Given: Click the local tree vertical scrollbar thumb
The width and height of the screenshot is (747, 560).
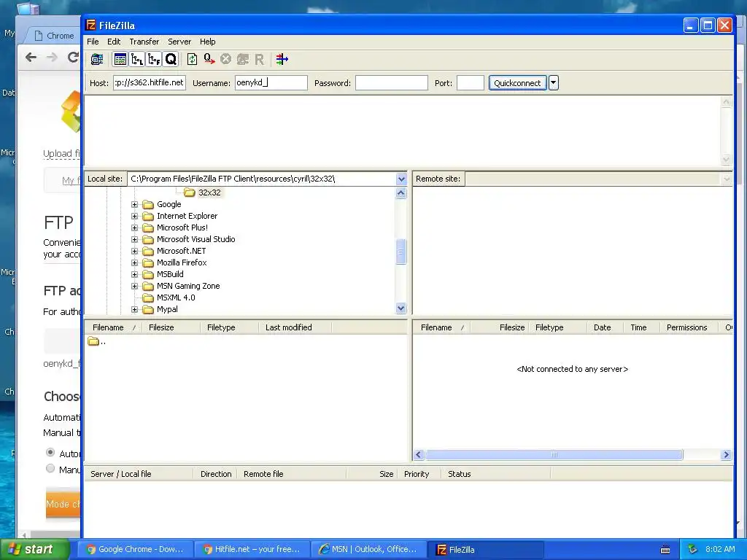Looking at the screenshot, I should tap(400, 252).
